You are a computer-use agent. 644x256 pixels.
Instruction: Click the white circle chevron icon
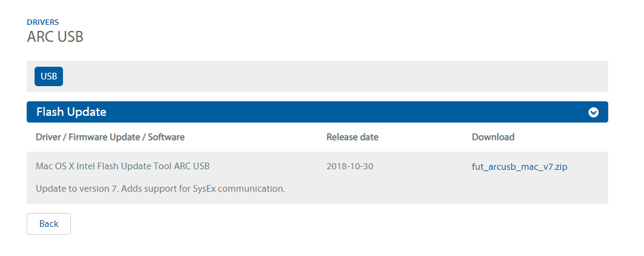594,112
